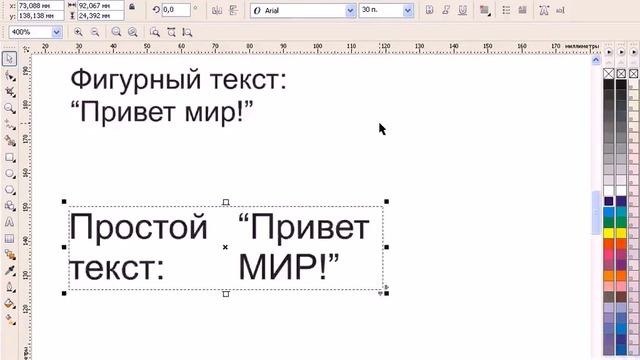Select the Basic shapes tool
Viewport: 640px width, 360px height.
click(10, 206)
